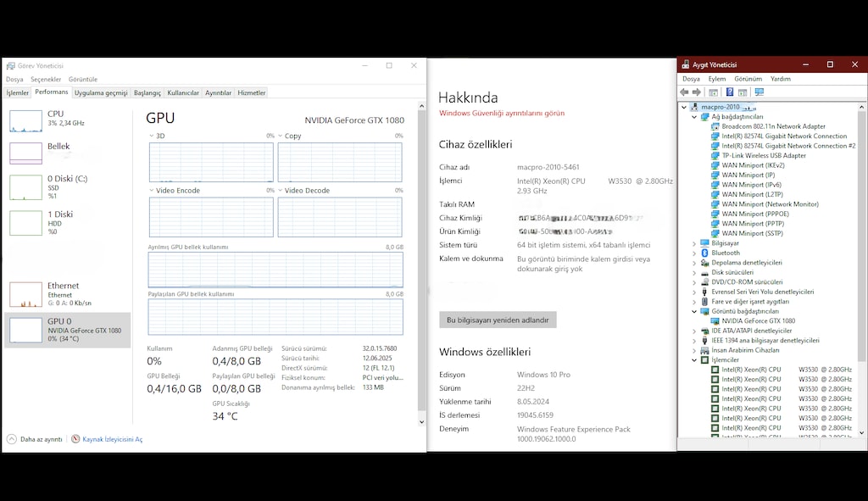
Task: Click the Fare ve diğer işaret aygıtları icon
Action: pyautogui.click(x=704, y=302)
